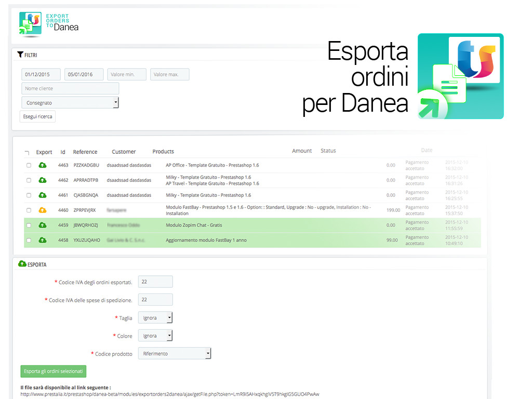Click export cloud icon for order 4458
The image size is (532, 399).
[x=43, y=240]
